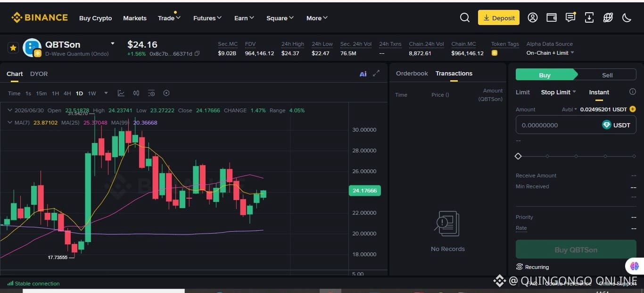Open the Avbl balance dropdown

pos(570,109)
